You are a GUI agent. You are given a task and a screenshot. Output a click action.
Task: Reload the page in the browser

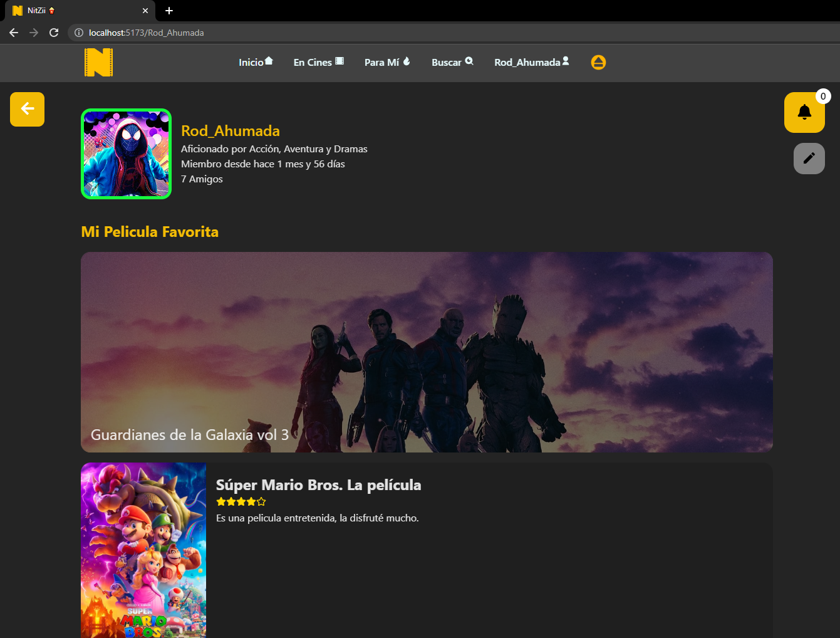click(54, 33)
